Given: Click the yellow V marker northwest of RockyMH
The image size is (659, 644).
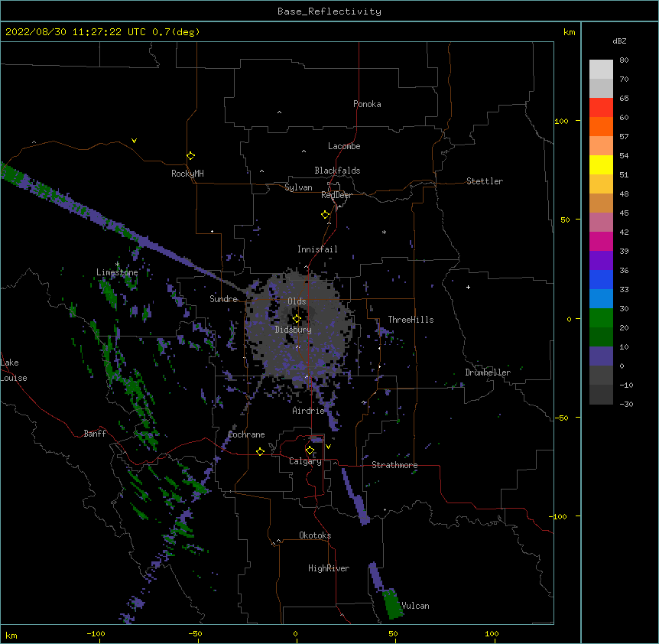Looking at the screenshot, I should pos(134,141).
